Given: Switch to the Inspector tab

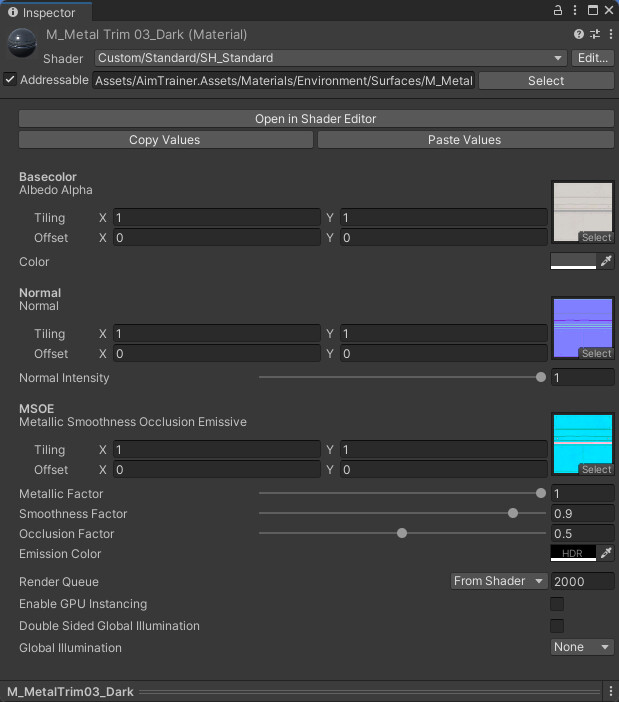Looking at the screenshot, I should pos(47,12).
